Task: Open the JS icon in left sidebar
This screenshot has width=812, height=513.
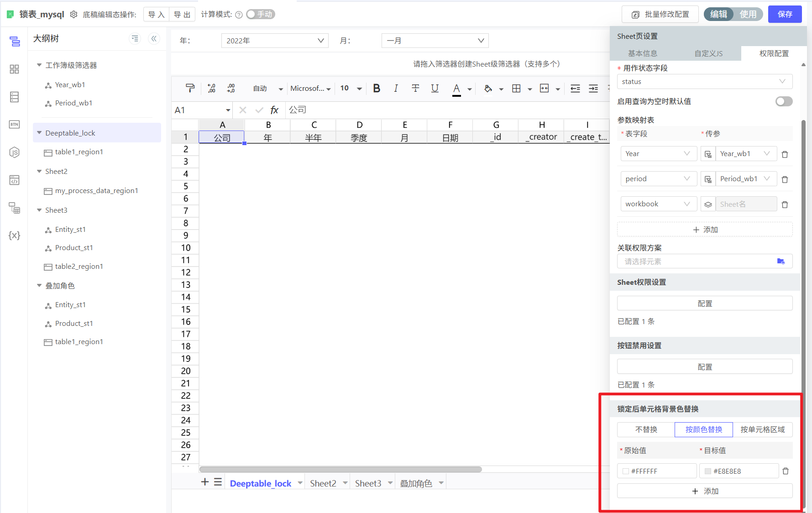Action: tap(14, 152)
